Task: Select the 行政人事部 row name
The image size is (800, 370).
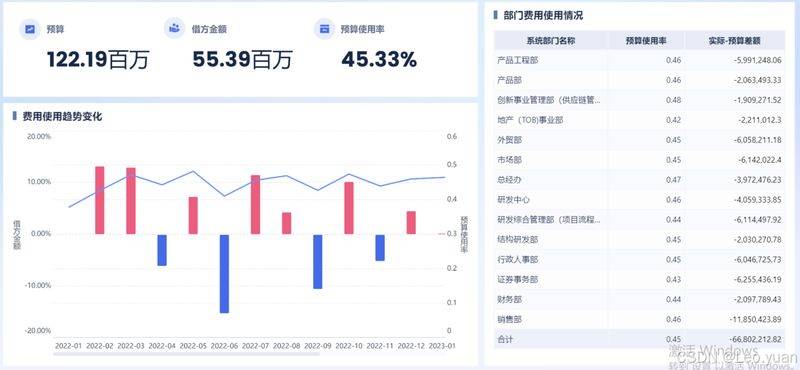Action: (x=517, y=260)
